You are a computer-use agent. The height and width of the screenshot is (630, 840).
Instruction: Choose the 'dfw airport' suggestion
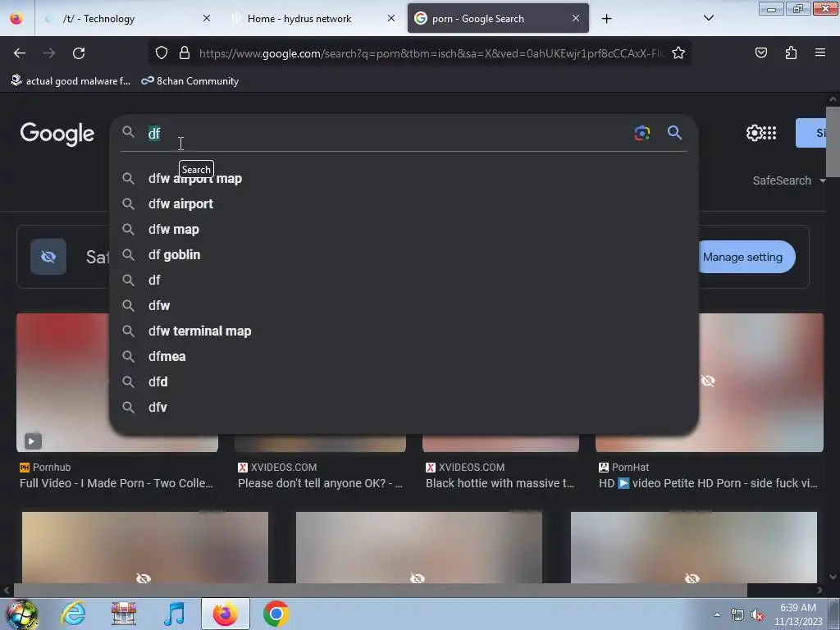tap(404, 203)
